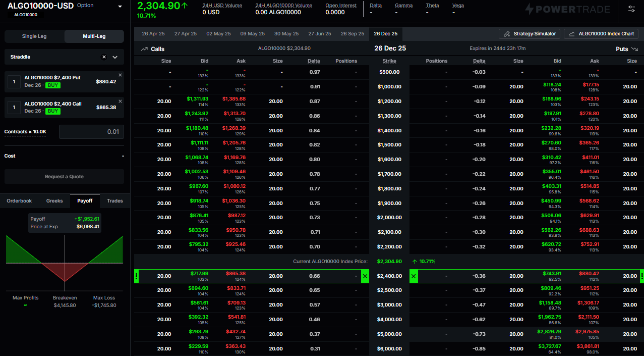Viewport: 644px width, 356px height.
Task: Open the settings sliders icon
Action: (631, 9)
